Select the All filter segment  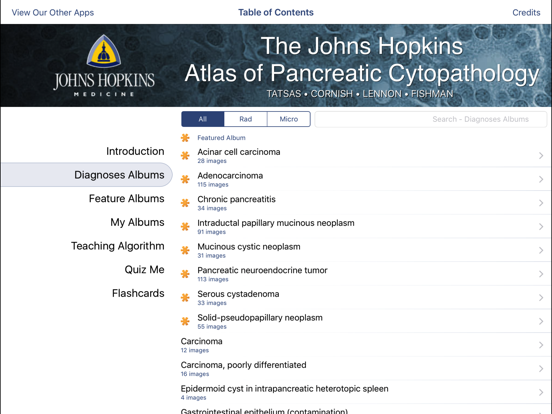pyautogui.click(x=202, y=119)
